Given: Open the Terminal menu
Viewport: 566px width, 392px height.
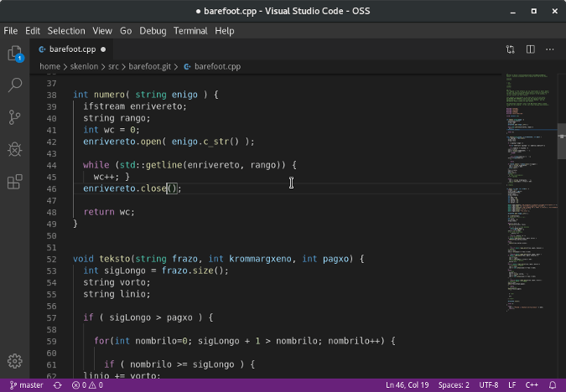Looking at the screenshot, I should pyautogui.click(x=190, y=30).
